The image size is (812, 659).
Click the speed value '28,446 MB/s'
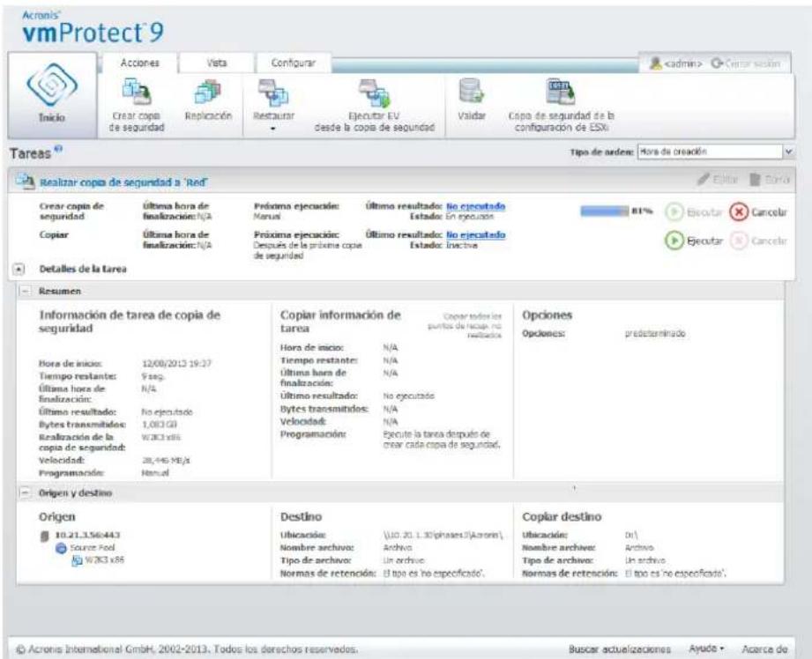[166, 460]
